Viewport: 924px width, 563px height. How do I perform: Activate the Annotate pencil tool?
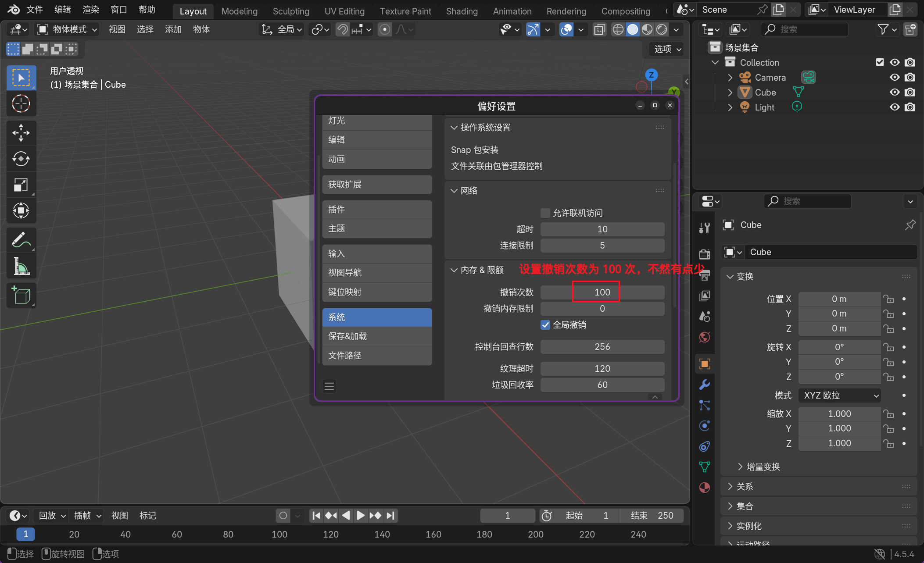click(21, 240)
